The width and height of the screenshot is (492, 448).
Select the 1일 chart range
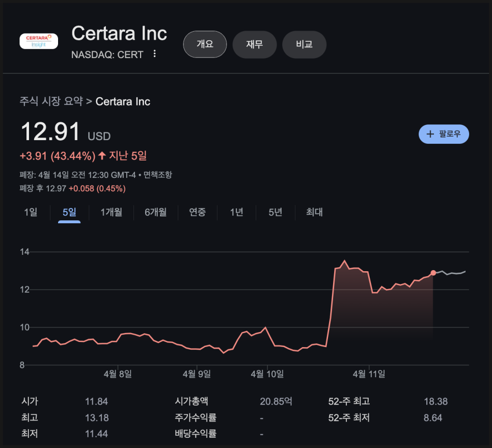pos(31,212)
